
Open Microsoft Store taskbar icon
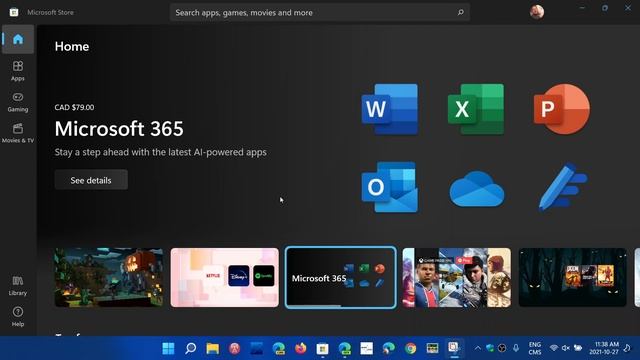tap(322, 348)
